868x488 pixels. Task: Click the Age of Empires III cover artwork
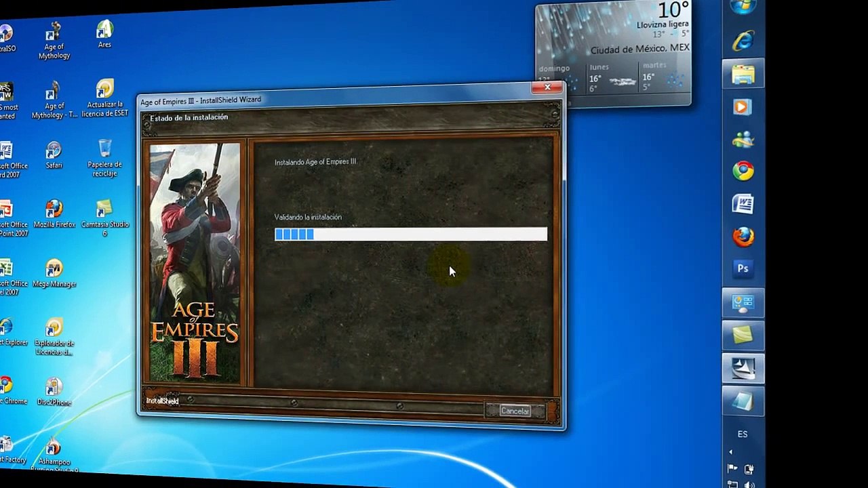pos(195,263)
